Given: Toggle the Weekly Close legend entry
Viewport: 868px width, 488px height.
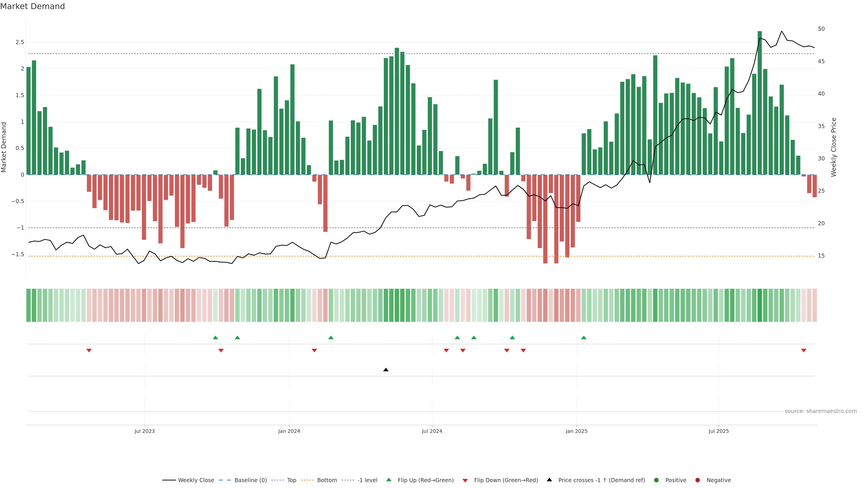Looking at the screenshot, I should (196, 480).
